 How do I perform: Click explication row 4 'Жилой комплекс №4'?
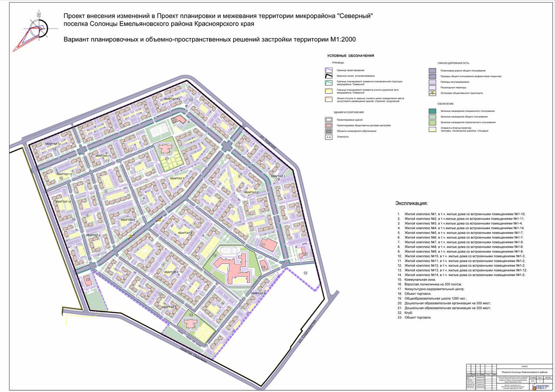462,228
